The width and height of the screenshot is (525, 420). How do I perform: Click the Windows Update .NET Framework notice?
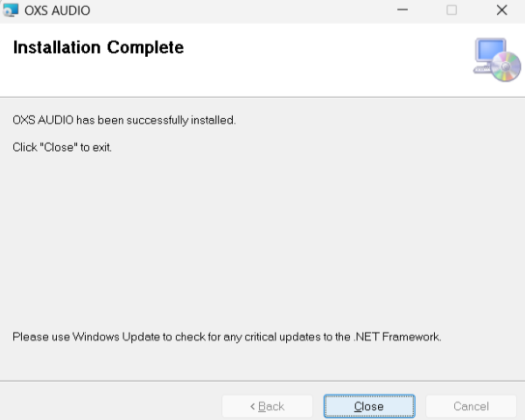point(227,336)
